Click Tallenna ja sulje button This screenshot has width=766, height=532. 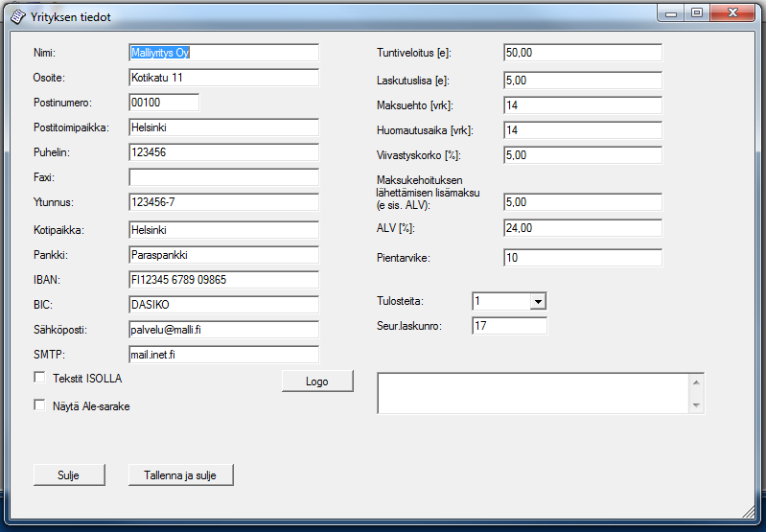tap(181, 474)
